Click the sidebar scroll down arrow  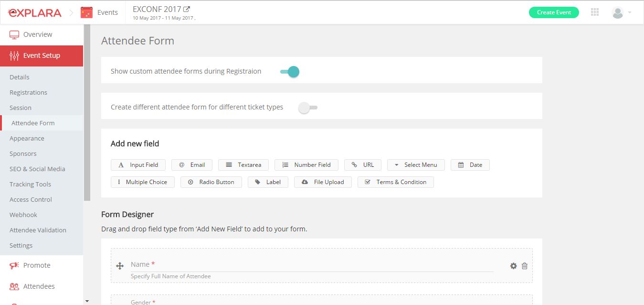87,301
